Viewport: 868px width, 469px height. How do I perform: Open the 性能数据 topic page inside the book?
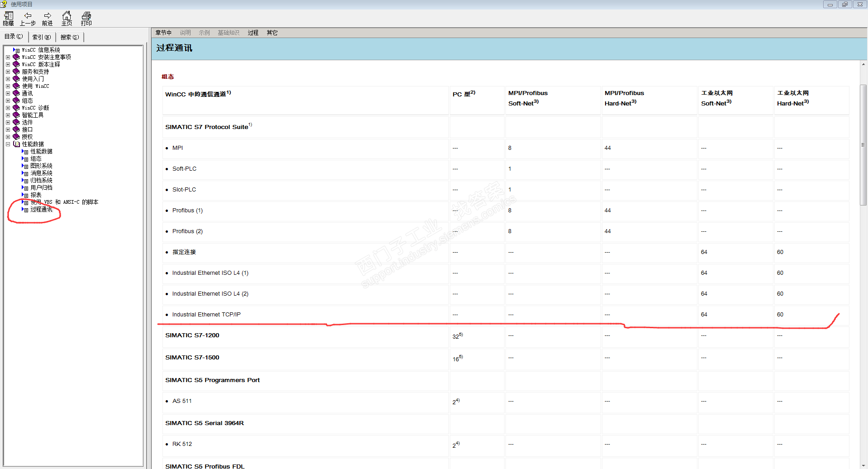point(41,152)
